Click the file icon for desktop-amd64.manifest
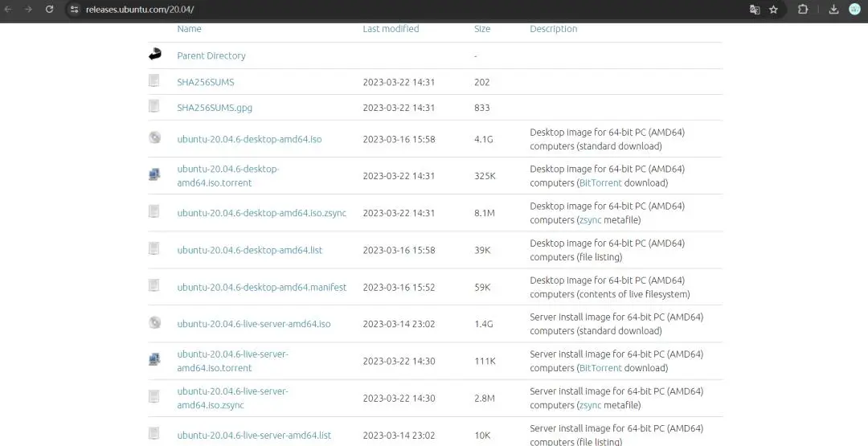 tap(154, 285)
